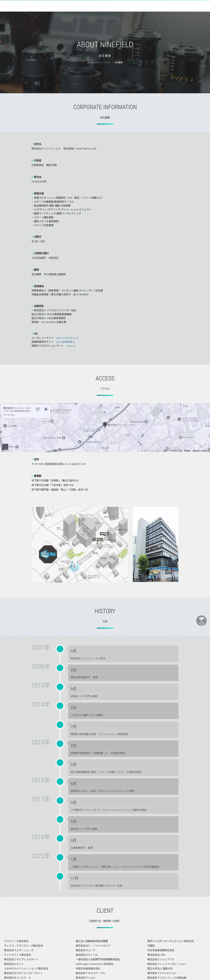Viewport: 210px width, 980px height.
Task: Open the illustrated access map image
Action: pos(80,544)
